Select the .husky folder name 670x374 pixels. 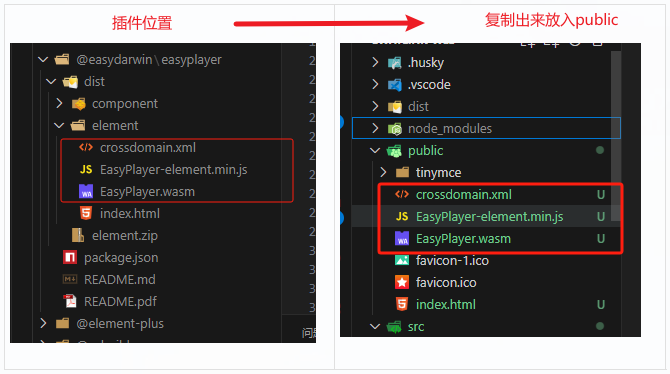(x=426, y=63)
